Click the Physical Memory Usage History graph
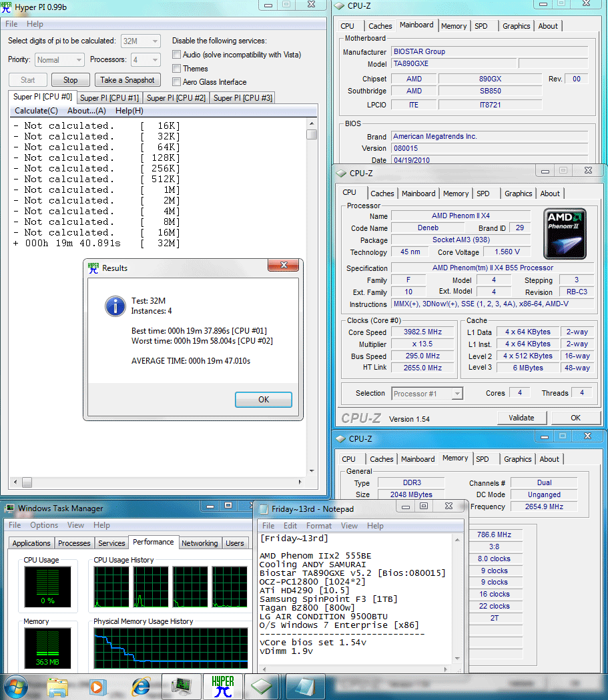 171,648
